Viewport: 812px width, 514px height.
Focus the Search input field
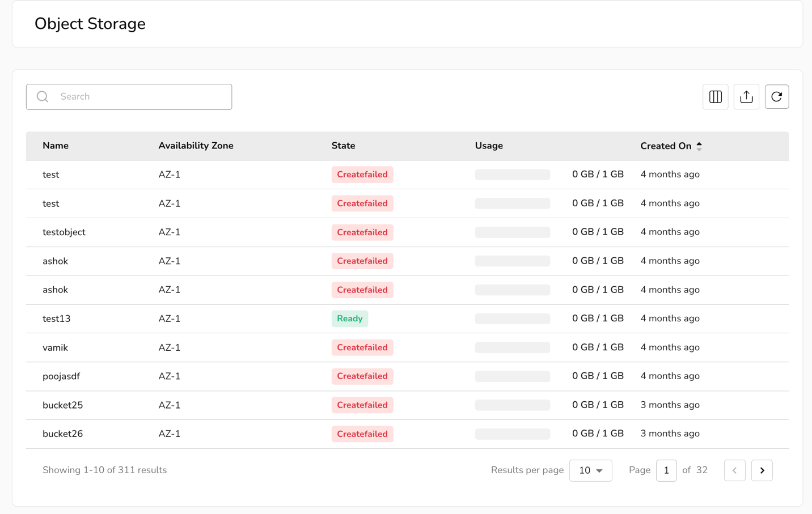(142, 97)
